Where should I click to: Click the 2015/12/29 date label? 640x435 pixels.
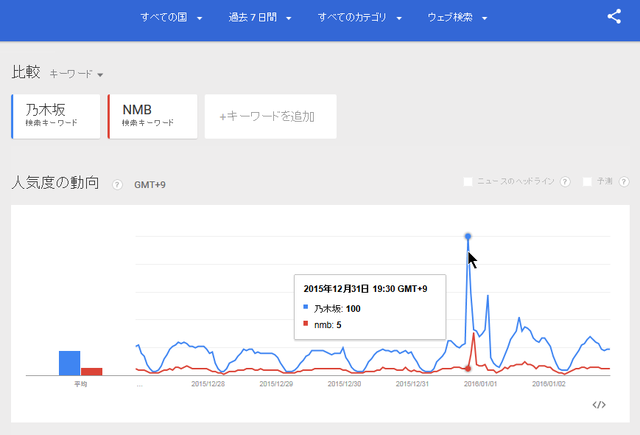point(276,384)
